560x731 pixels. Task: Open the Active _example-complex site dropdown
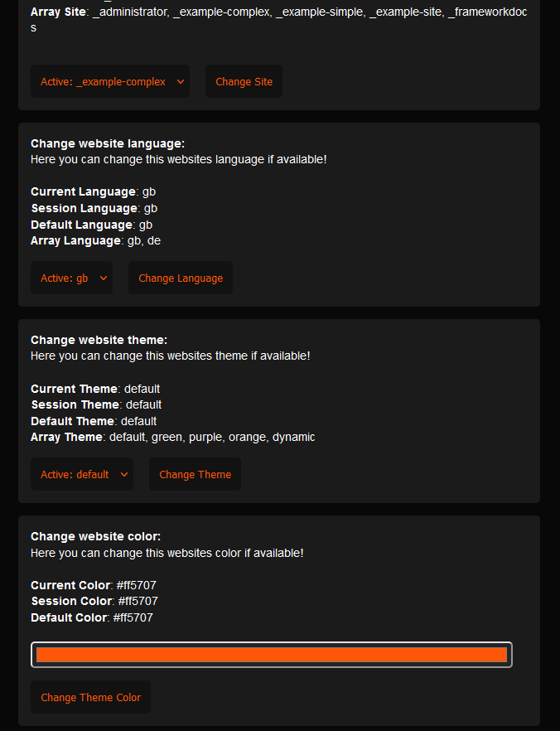[x=110, y=81]
